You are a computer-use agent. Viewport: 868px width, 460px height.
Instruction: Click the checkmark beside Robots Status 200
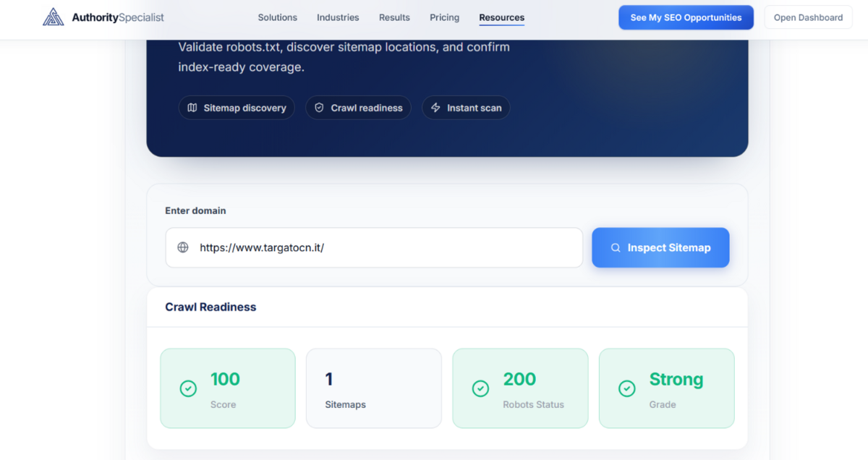pos(480,389)
